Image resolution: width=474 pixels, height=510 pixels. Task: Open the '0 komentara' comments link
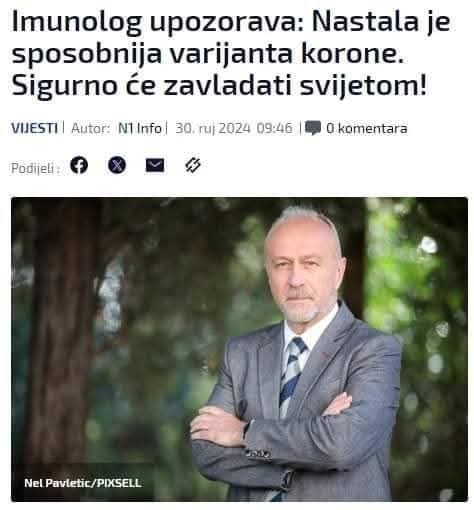click(367, 128)
